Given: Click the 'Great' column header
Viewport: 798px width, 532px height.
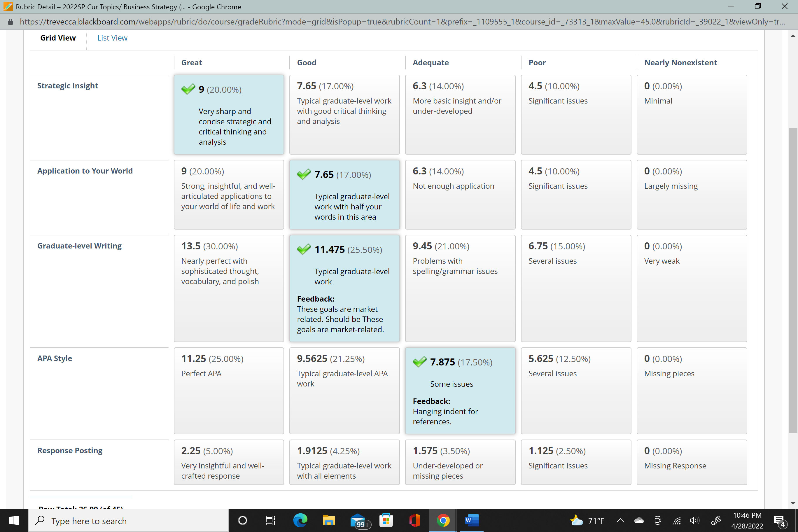Looking at the screenshot, I should [x=192, y=62].
